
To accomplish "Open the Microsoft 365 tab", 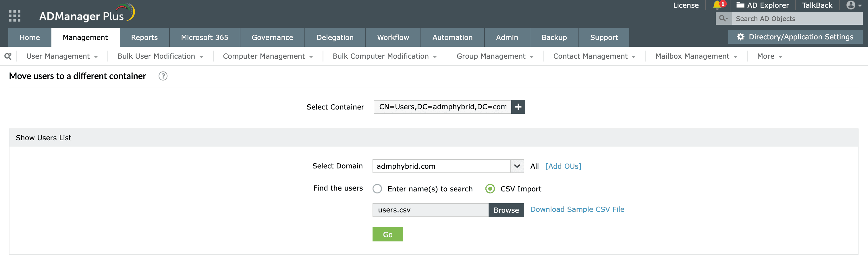I will point(205,37).
